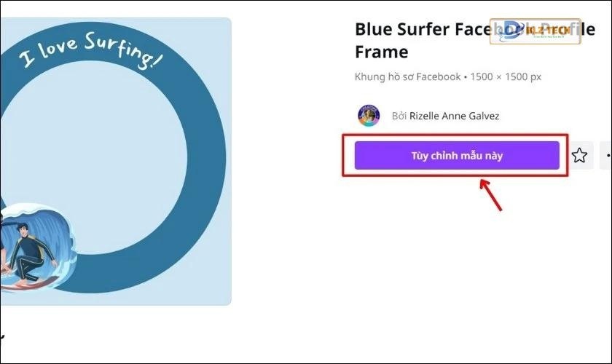Click the "Khung hồ sơ Facebook" category text
612x364 pixels.
(x=407, y=76)
